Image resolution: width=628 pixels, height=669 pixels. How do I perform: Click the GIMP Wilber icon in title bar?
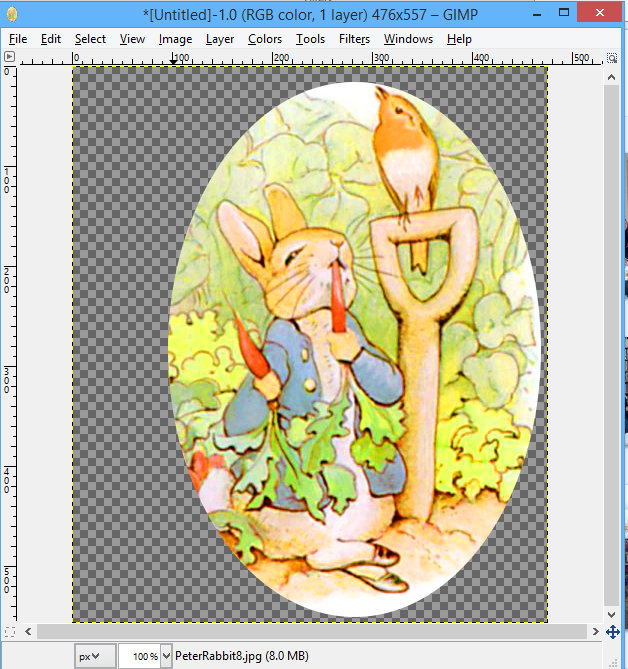tap(12, 15)
